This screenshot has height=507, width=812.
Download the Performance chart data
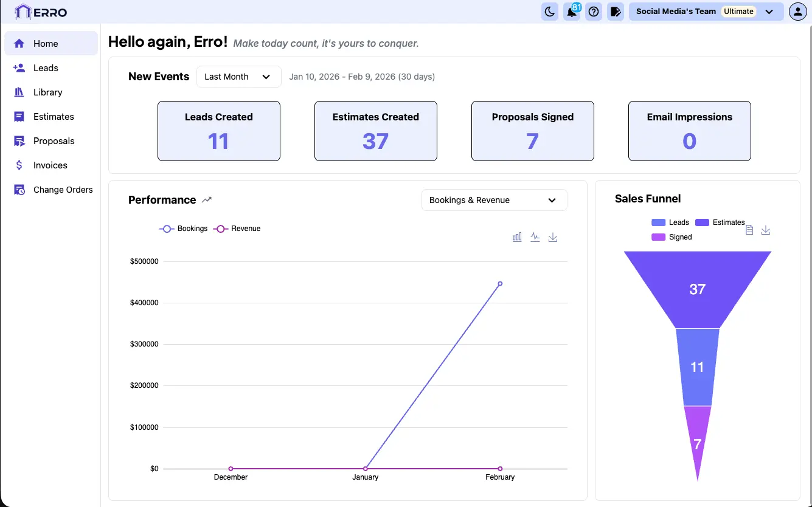[552, 236]
